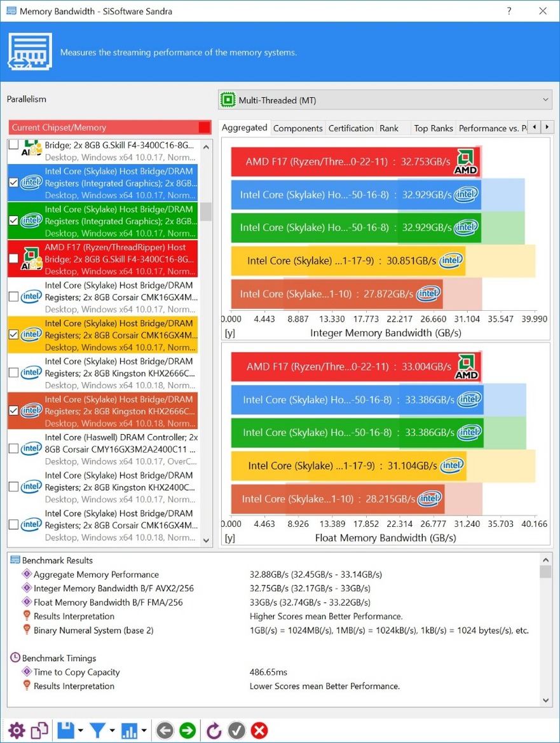Select the Aggregate Memory Performance result row
This screenshot has height=743, width=560.
273,575
